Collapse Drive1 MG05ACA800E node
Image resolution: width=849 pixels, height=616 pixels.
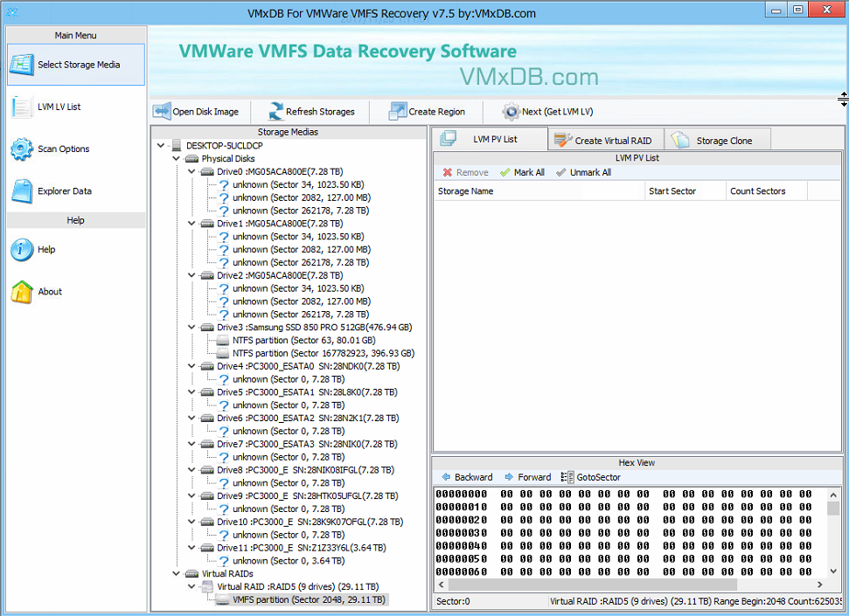pos(191,224)
